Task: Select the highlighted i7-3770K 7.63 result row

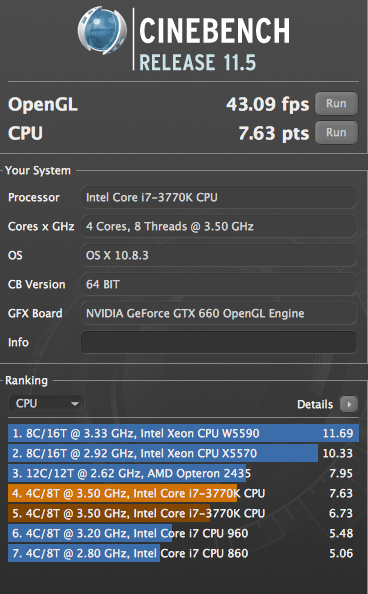Action: (183, 494)
